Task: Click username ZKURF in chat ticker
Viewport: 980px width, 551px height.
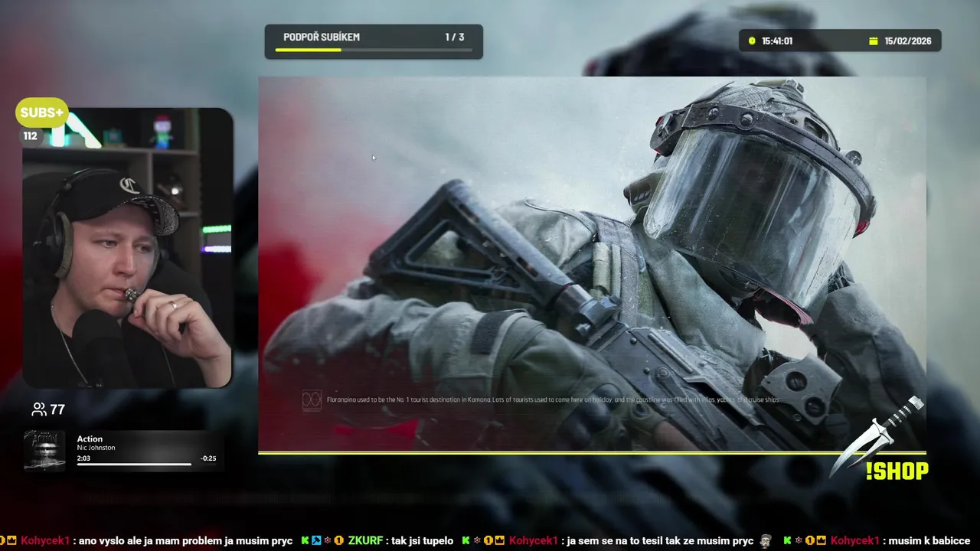Action: tap(365, 540)
